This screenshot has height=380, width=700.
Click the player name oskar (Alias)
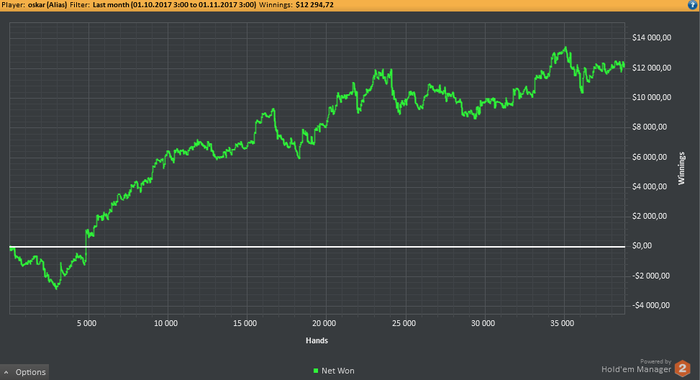click(x=47, y=5)
